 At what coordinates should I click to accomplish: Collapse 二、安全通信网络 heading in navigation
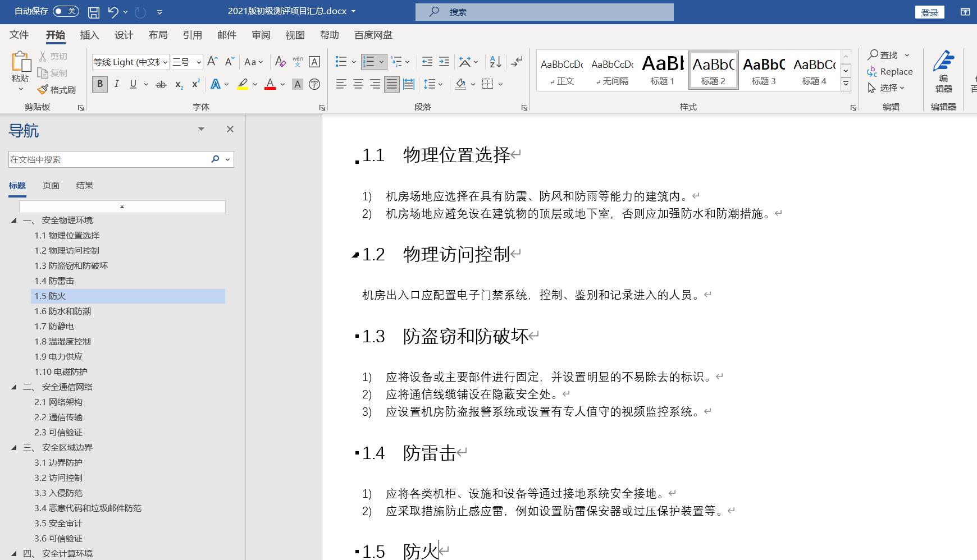[x=14, y=387]
